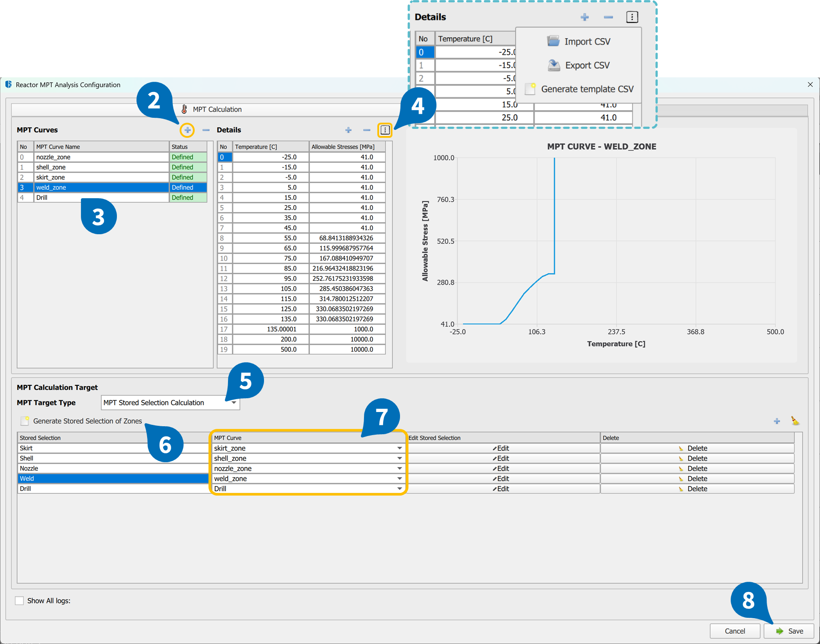The image size is (820, 644).
Task: Edit the Weld stored selection
Action: (x=503, y=479)
